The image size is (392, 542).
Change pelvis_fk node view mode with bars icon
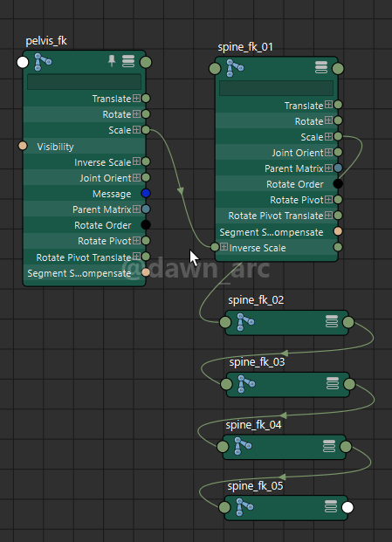(x=128, y=61)
